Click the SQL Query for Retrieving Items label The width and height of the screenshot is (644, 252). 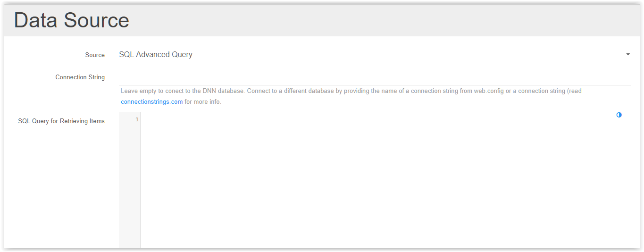click(61, 121)
